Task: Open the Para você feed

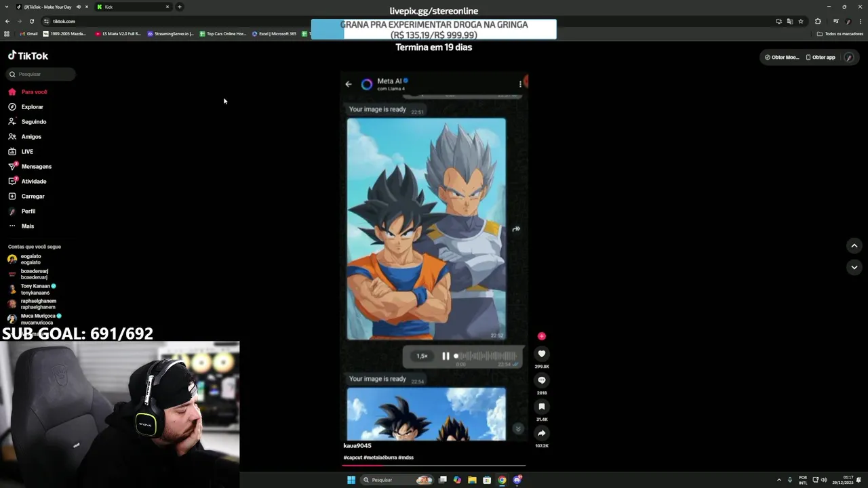Action: 28,92
